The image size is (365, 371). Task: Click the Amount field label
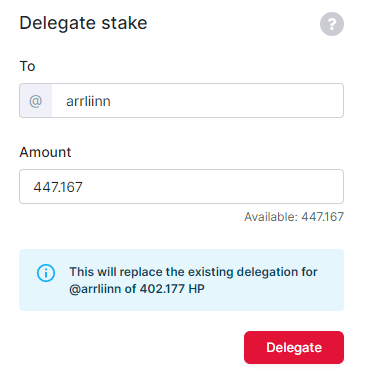45,152
